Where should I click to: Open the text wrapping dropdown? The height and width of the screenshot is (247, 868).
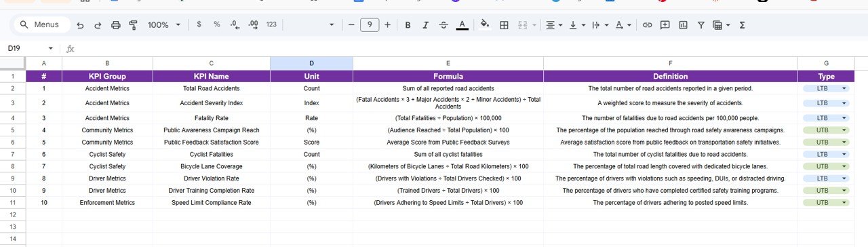[x=600, y=25]
